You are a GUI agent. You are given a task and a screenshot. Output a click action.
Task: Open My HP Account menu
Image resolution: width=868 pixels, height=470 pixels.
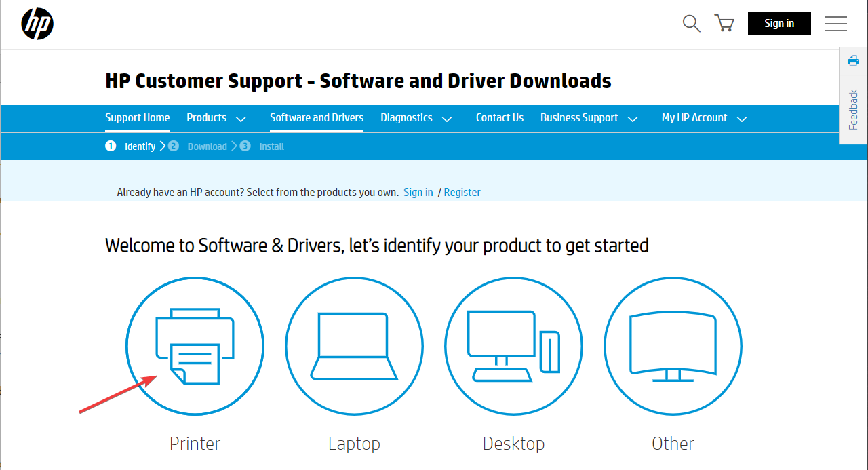[694, 118]
